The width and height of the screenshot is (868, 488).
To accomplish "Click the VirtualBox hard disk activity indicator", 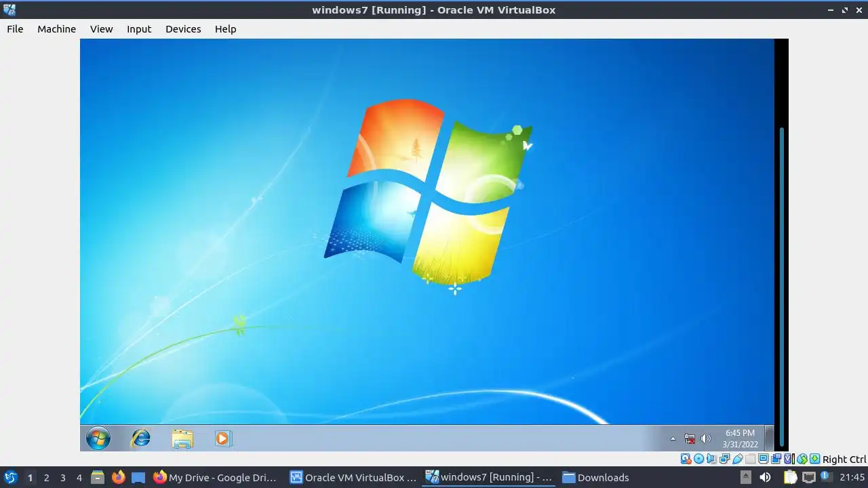I will [x=686, y=459].
